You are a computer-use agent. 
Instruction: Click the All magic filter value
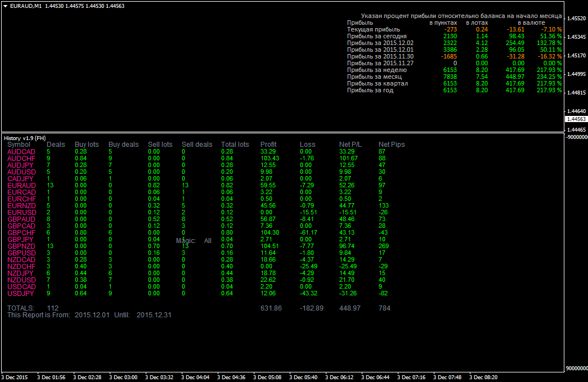tap(208, 241)
